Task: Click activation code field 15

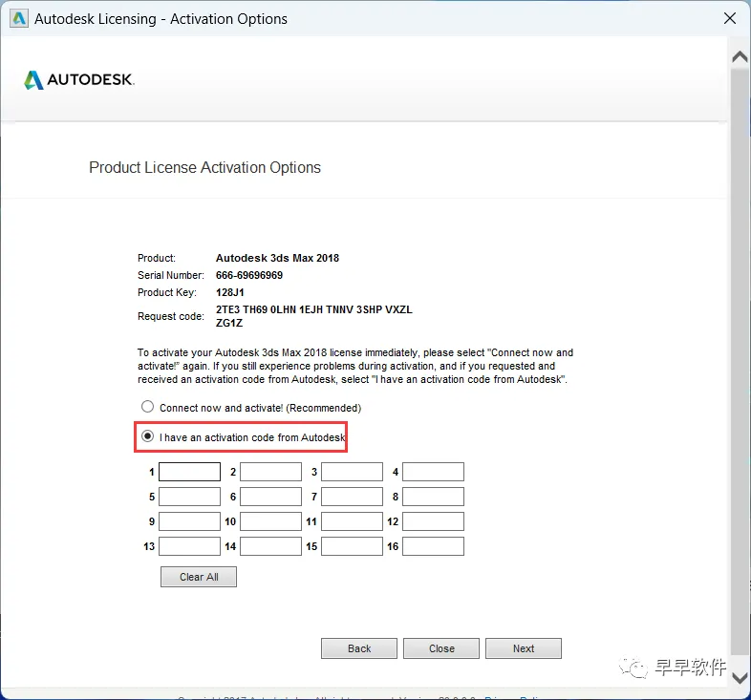Action: [352, 546]
